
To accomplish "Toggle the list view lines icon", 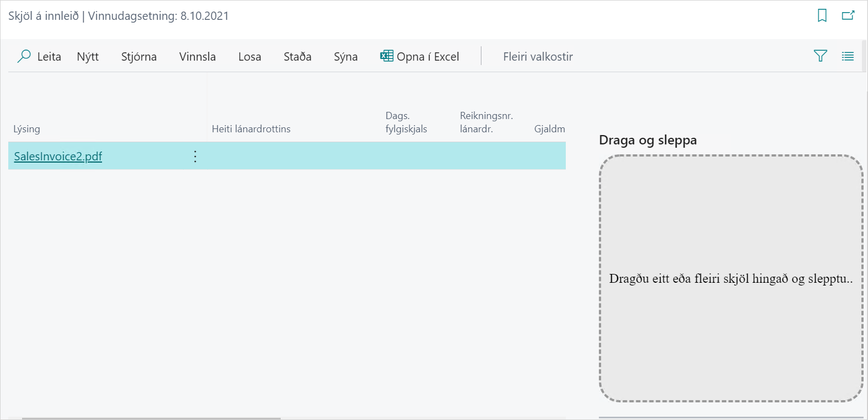I will 848,56.
